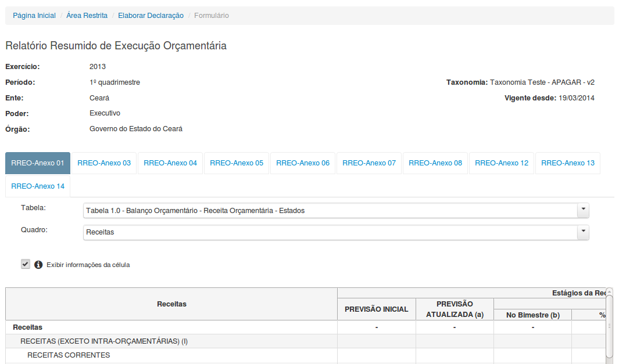Screen dimensions: 626x364
Task: Select the RREO-Anexo 06 tab
Action: click(x=303, y=163)
